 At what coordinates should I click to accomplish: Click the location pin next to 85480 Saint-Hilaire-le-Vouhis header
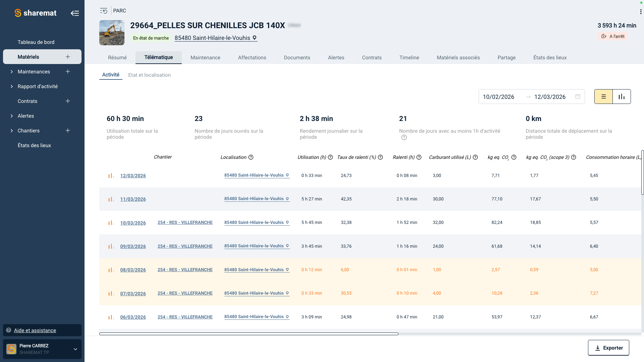point(255,38)
